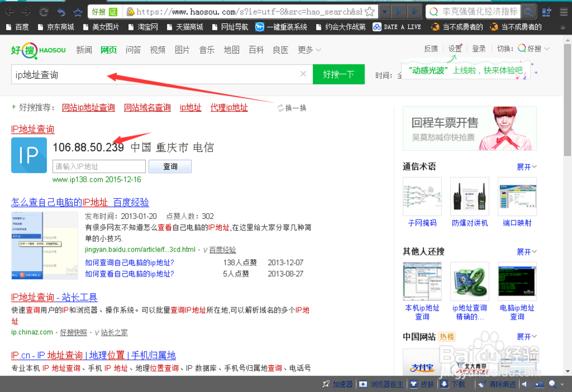
Task: Open the browser extensions grid icon
Action: [x=546, y=12]
